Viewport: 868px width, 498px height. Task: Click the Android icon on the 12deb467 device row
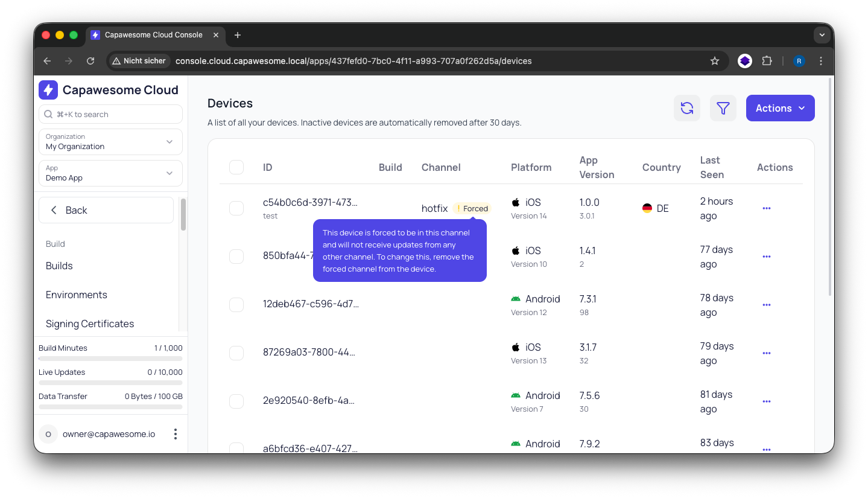(516, 298)
